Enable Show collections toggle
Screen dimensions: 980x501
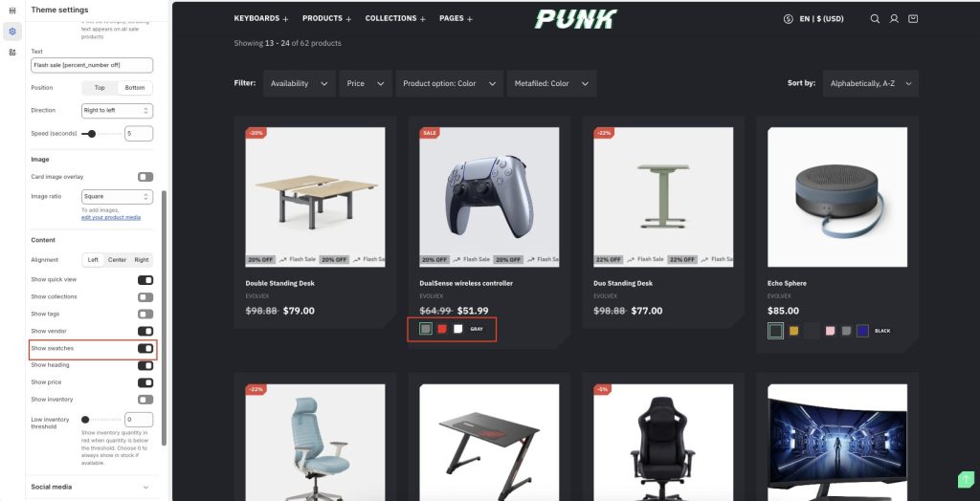pyautogui.click(x=145, y=297)
